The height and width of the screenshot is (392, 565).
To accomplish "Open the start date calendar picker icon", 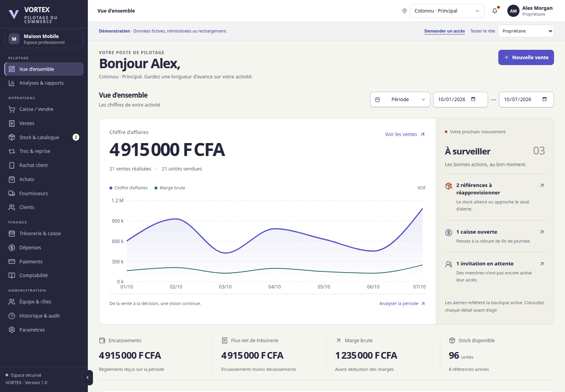I will pyautogui.click(x=473, y=99).
